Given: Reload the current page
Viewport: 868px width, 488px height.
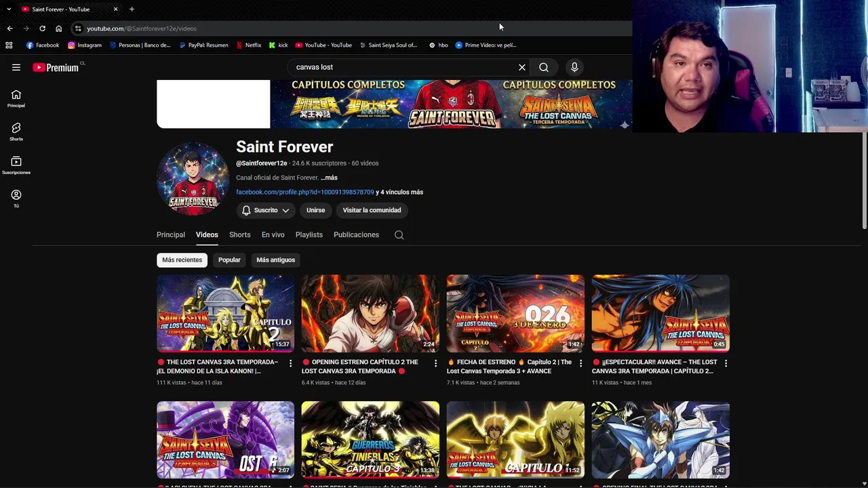Looking at the screenshot, I should click(42, 28).
